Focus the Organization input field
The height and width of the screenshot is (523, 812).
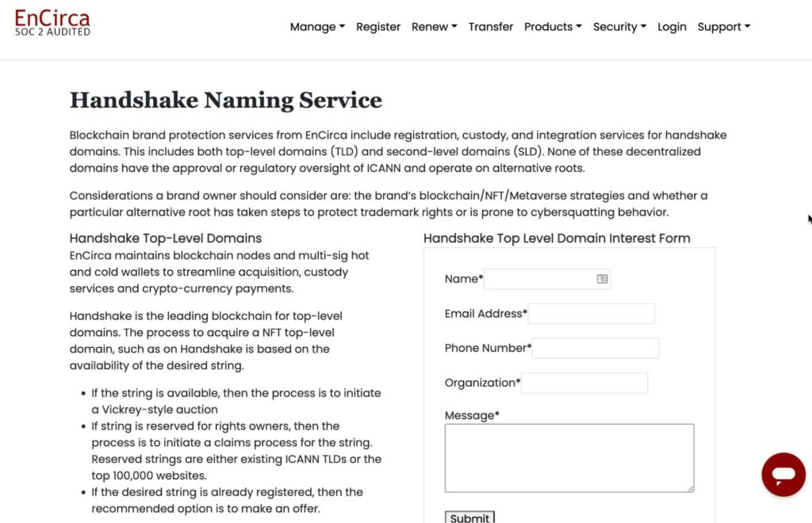tap(584, 383)
